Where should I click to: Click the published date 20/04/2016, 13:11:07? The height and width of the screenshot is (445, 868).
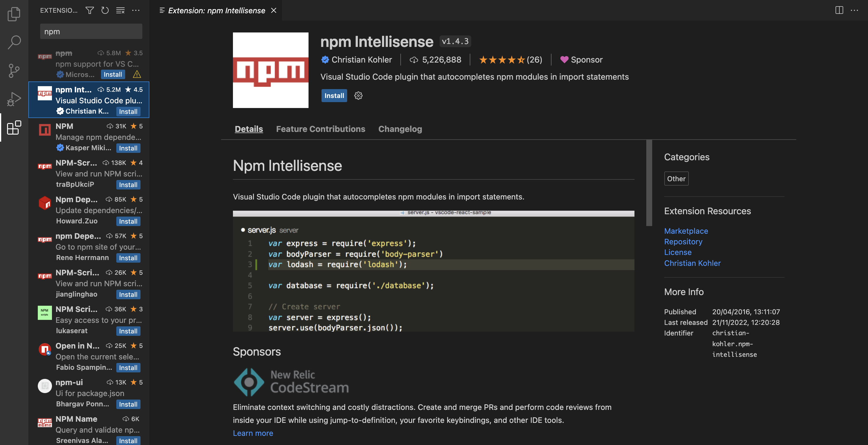(746, 312)
